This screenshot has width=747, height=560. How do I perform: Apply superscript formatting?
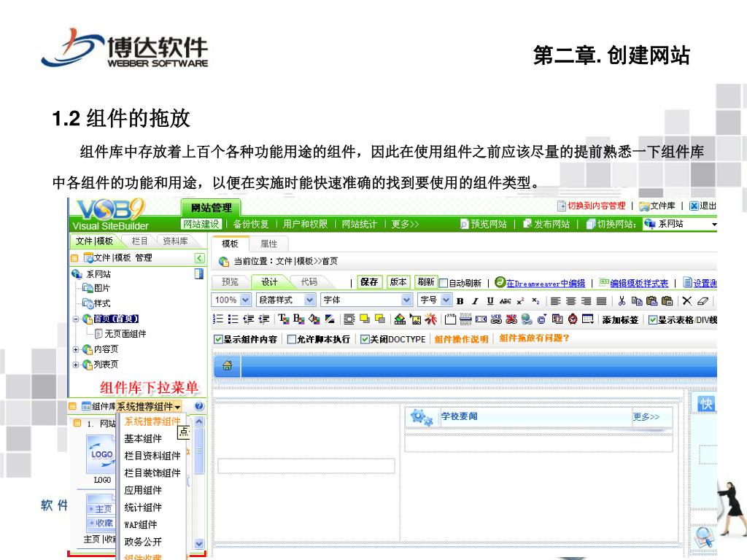520,301
